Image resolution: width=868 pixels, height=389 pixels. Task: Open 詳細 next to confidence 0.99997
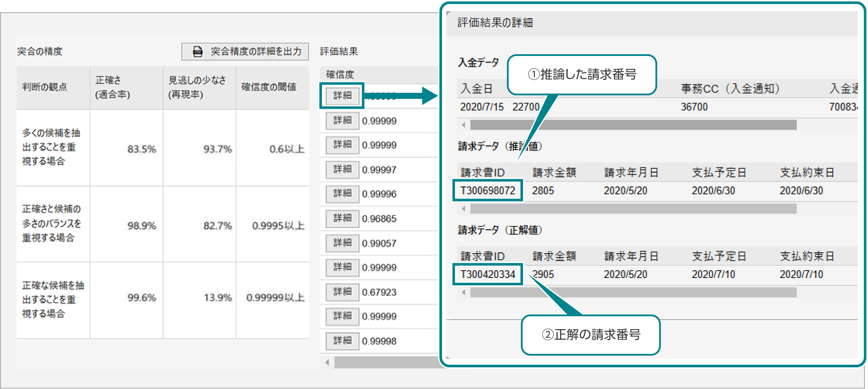342,170
